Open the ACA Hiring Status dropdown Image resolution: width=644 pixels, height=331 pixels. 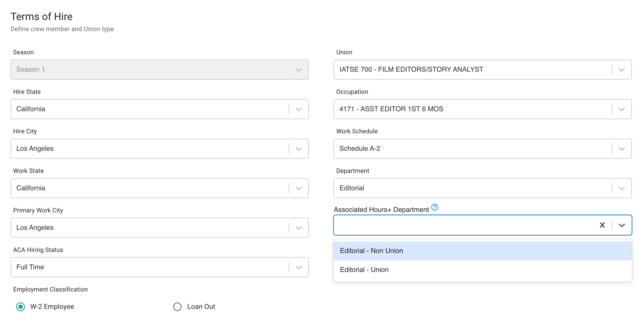point(299,267)
